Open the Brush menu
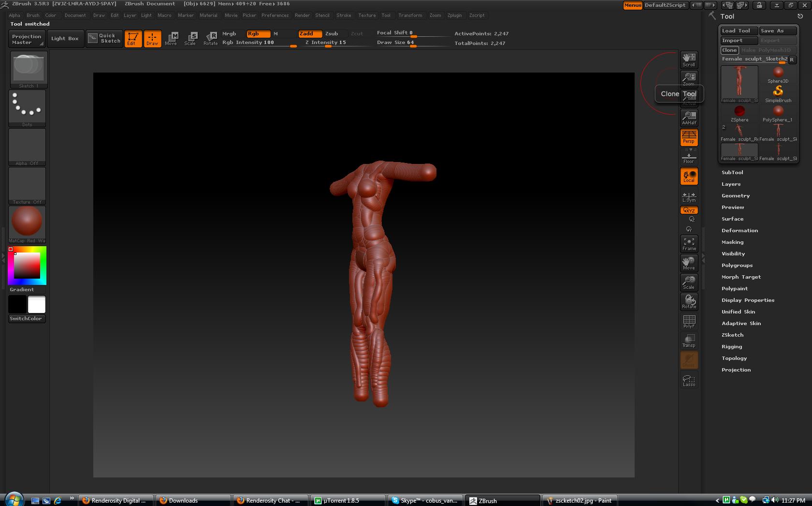 tap(33, 15)
